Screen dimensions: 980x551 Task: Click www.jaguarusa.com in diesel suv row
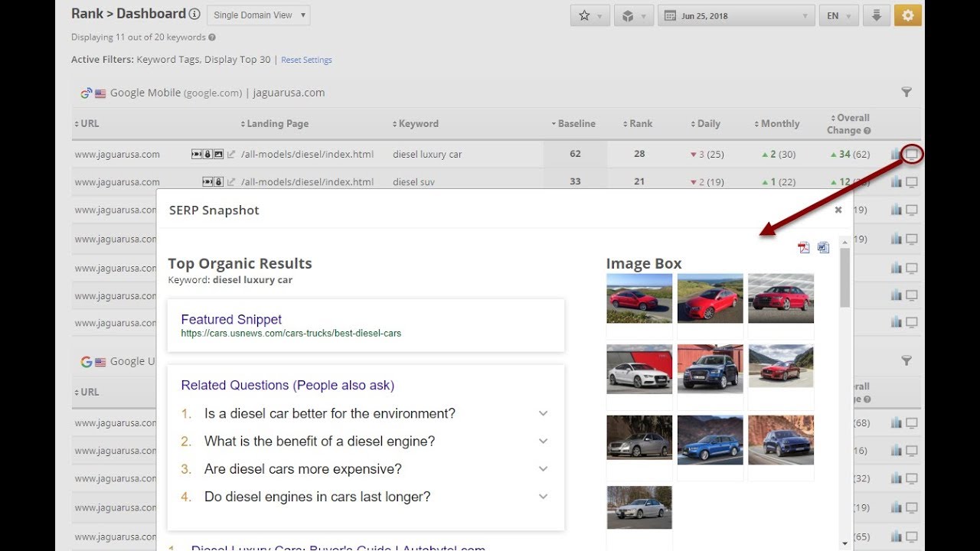117,182
